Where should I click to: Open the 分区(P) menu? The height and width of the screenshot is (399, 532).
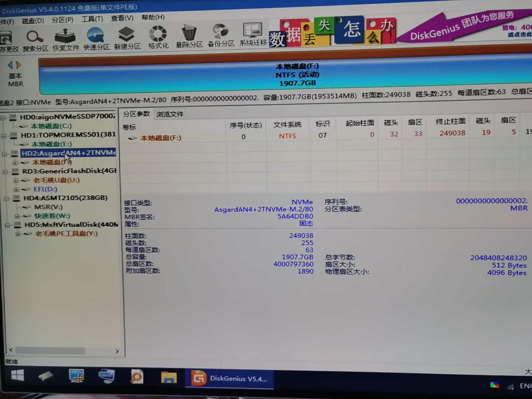(62, 20)
